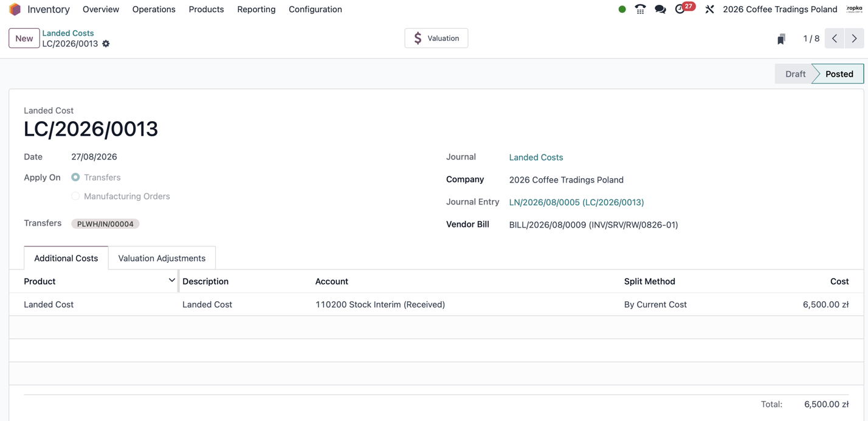Click the Total amount 6,500.00 zł
868x421 pixels.
click(827, 404)
